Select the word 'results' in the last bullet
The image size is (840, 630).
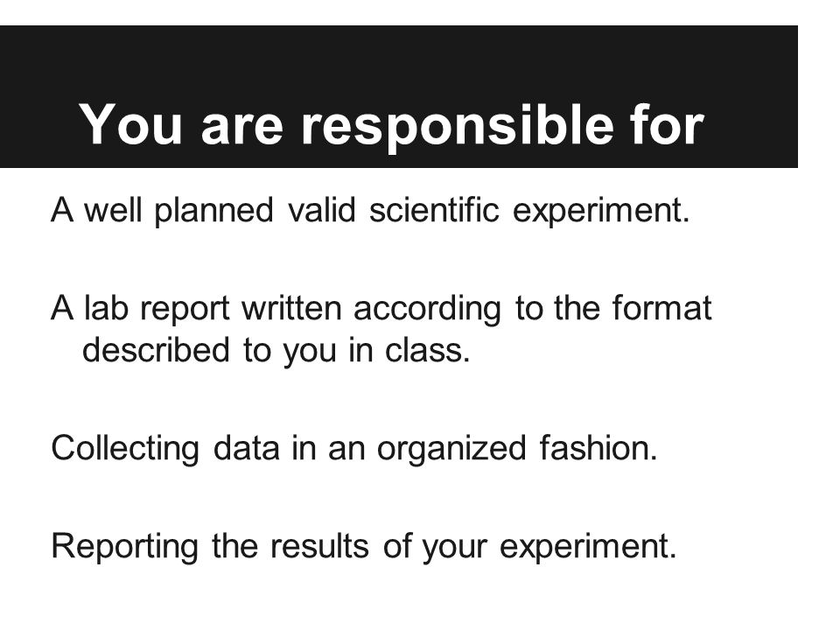click(319, 546)
